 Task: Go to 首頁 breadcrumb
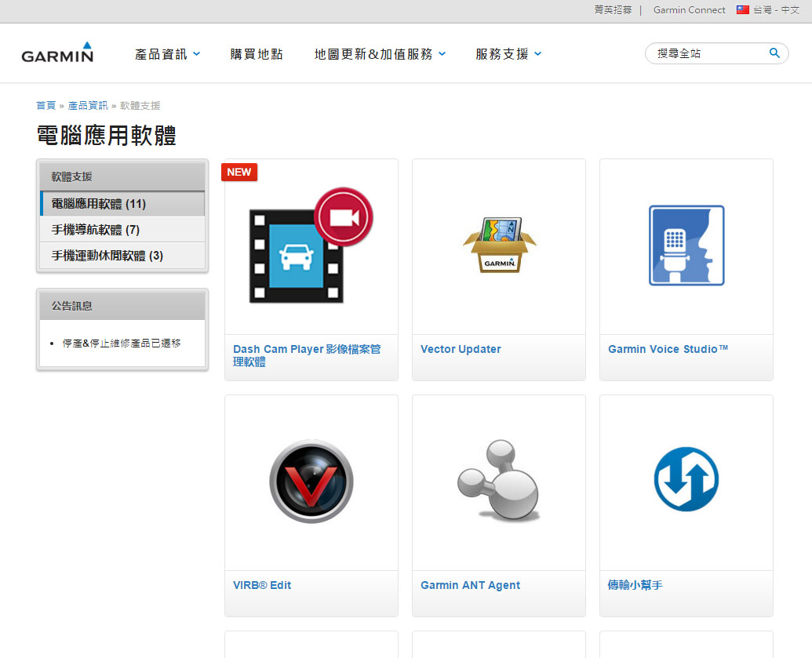tap(46, 106)
